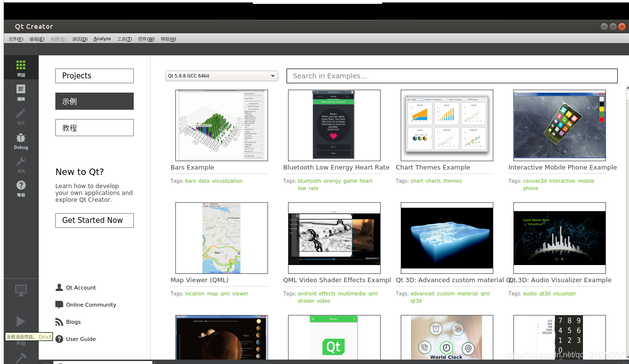The width and height of the screenshot is (629, 364).
Task: Click the 'visualization' tag under Bars Example
Action: (227, 181)
